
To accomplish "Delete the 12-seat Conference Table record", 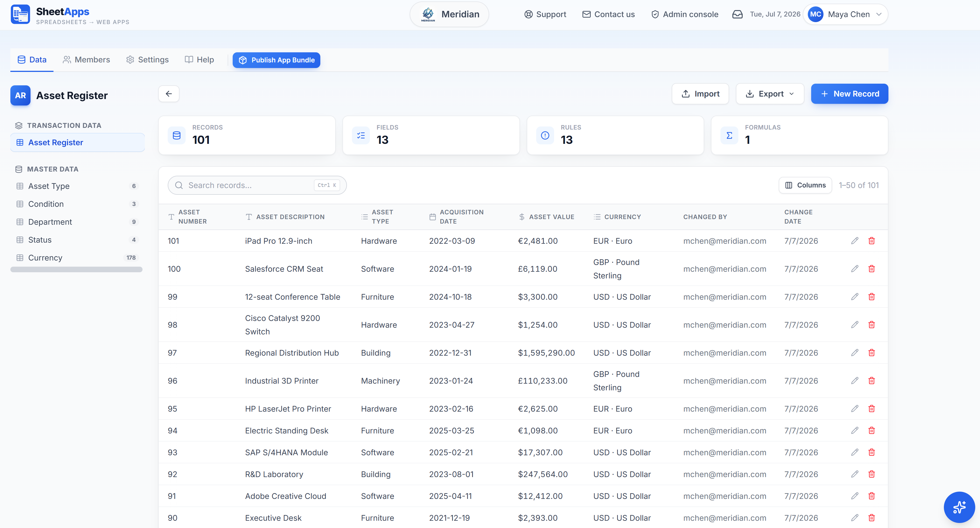I will [x=872, y=297].
